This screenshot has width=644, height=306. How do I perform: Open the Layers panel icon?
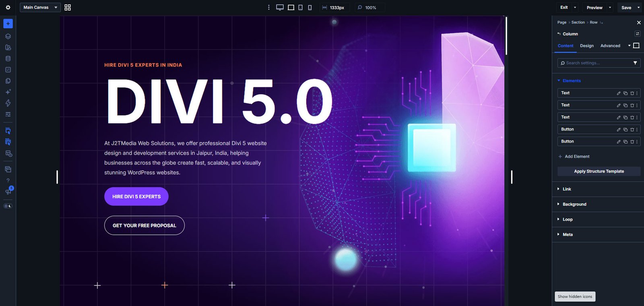pyautogui.click(x=8, y=36)
